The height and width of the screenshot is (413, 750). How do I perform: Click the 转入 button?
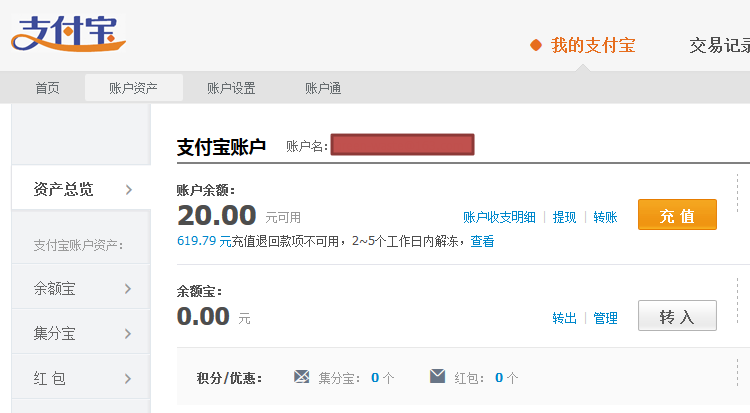(677, 316)
